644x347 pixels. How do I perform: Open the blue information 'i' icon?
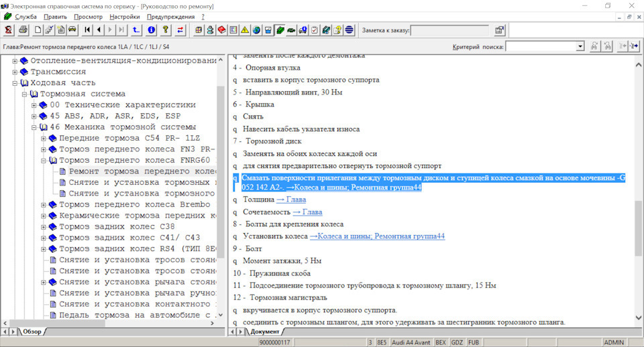point(151,30)
